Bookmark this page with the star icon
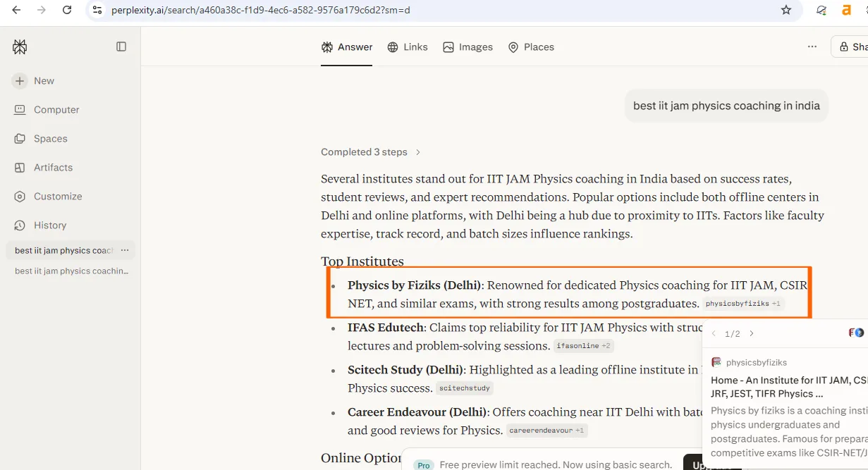Screen dimensions: 868x470 pos(786,10)
